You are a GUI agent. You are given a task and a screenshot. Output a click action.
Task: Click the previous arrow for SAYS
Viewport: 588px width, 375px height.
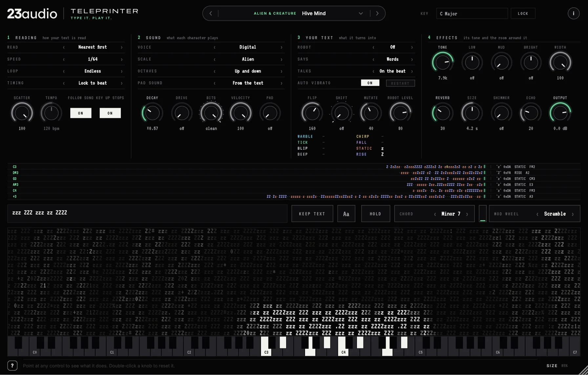[x=373, y=59]
